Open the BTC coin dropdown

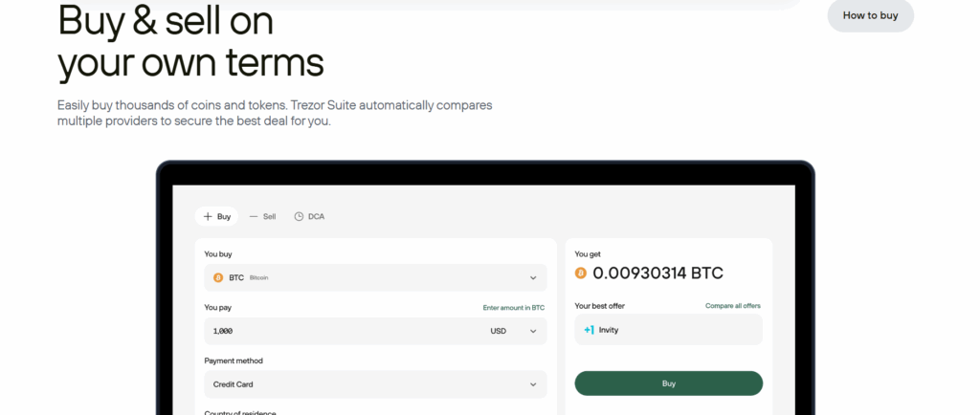click(x=375, y=277)
